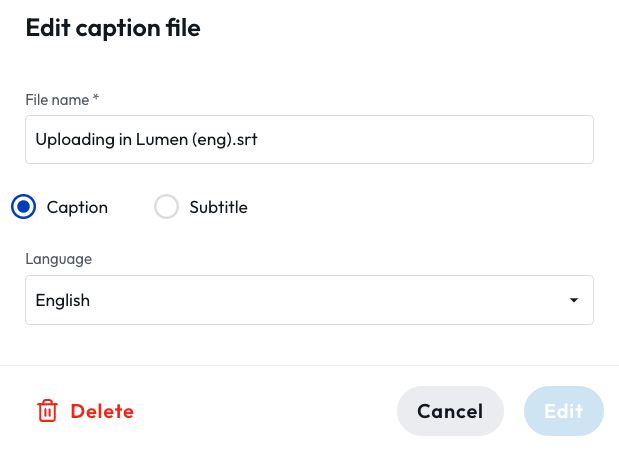Click on the text "Uploading in Lumen (eng).srt"
Image resolution: width=619 pixels, height=457 pixels.
pos(146,140)
